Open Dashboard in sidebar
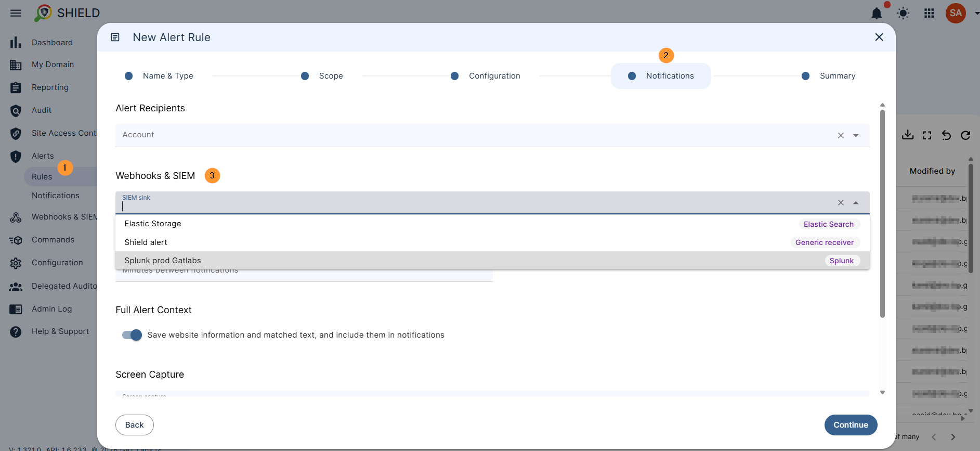The height and width of the screenshot is (451, 980). (x=52, y=43)
